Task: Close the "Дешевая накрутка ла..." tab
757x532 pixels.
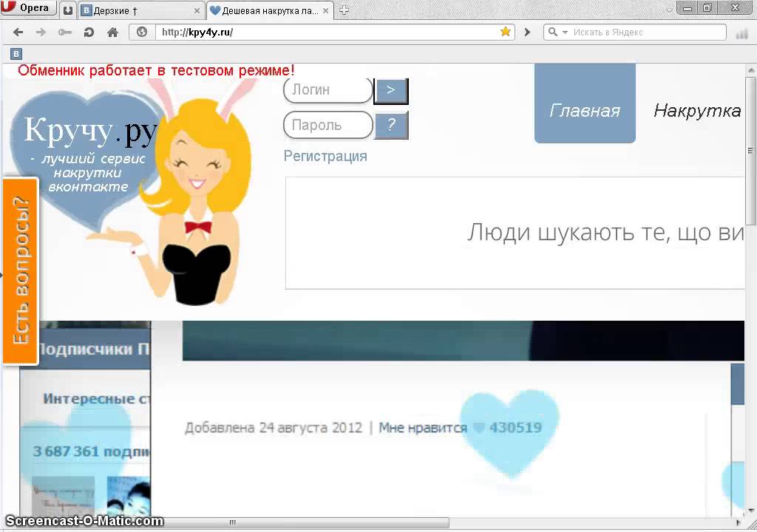Action: pos(326,10)
